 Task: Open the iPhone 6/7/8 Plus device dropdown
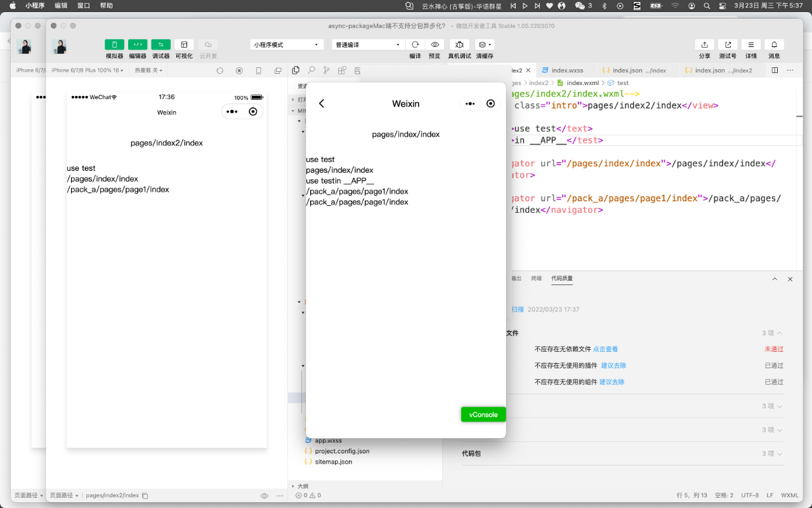pos(88,70)
